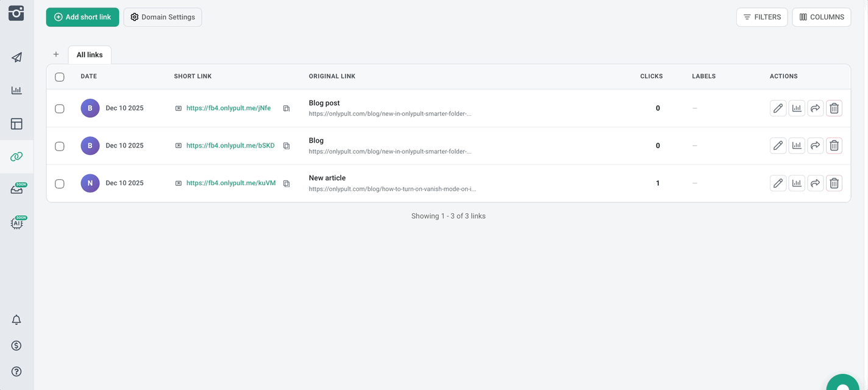Open the short link fb4.onlypult.me/kuVM
The width and height of the screenshot is (868, 390).
pyautogui.click(x=230, y=183)
